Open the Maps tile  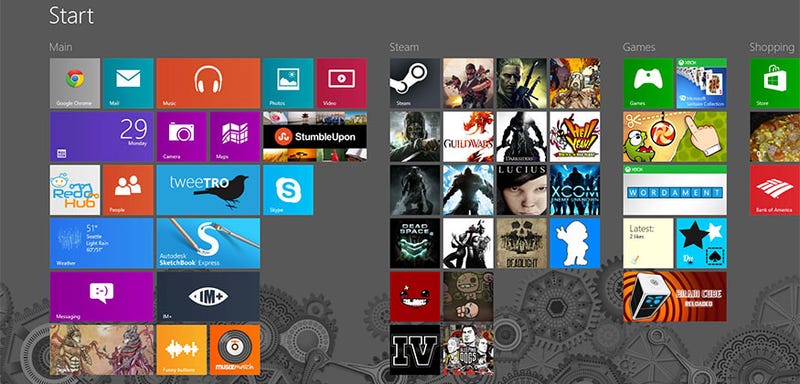pos(235,137)
